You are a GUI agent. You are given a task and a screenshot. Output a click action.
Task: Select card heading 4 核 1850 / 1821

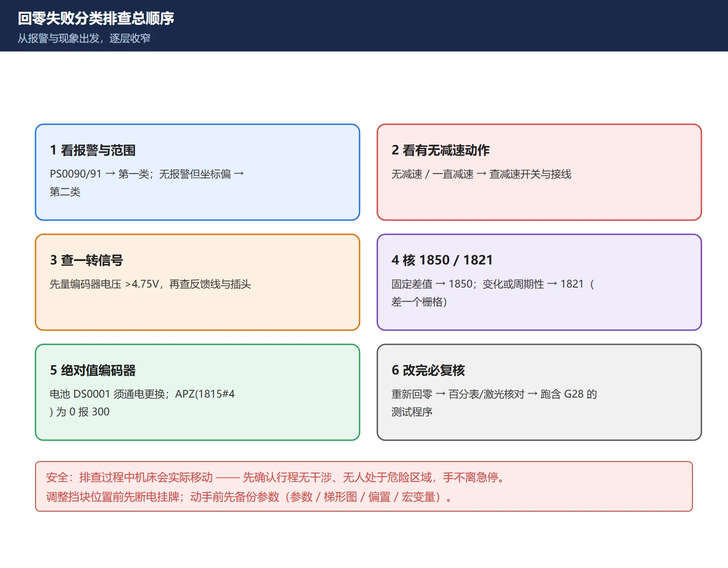(x=442, y=260)
